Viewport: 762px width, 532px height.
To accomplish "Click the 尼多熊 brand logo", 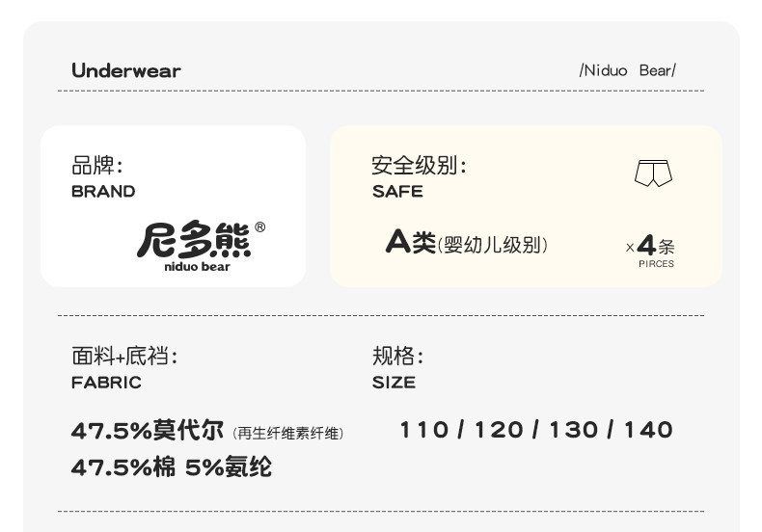I will click(194, 240).
